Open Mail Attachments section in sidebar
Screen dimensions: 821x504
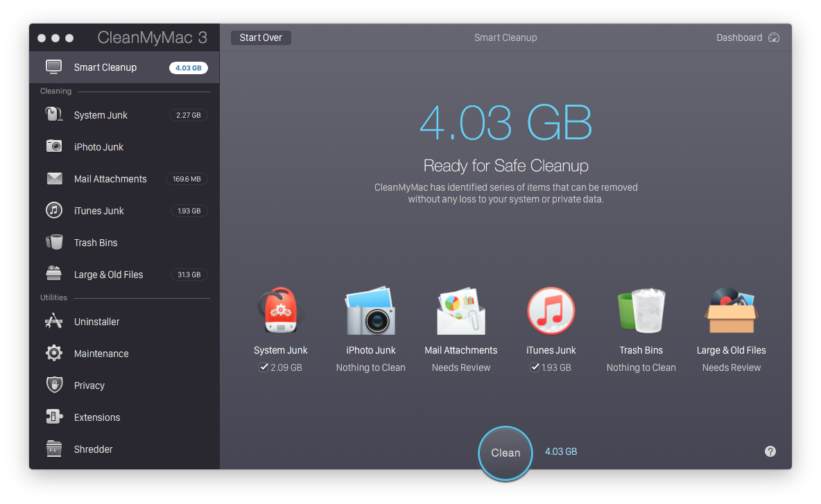pos(125,178)
